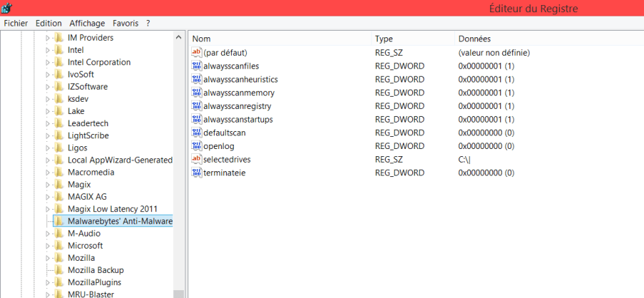
Task: Click the Mozilla folder icon
Action: tap(59, 258)
